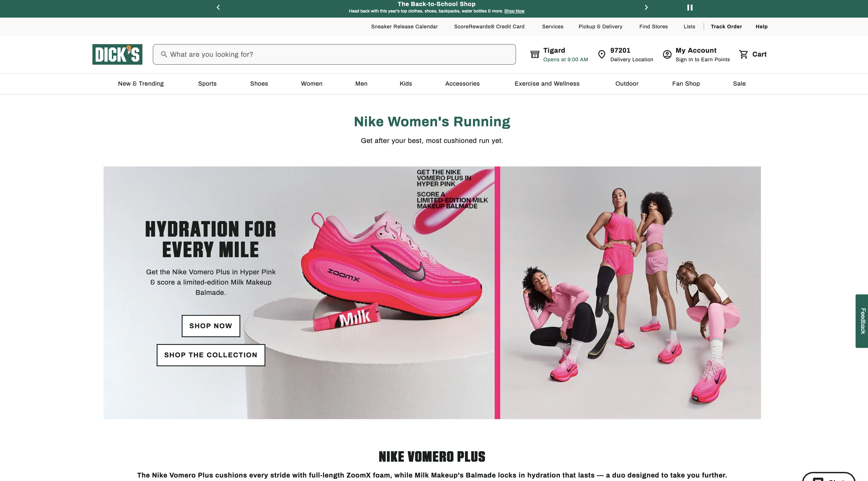Click the DICK'S logo
The height and width of the screenshot is (481, 868).
(x=117, y=54)
